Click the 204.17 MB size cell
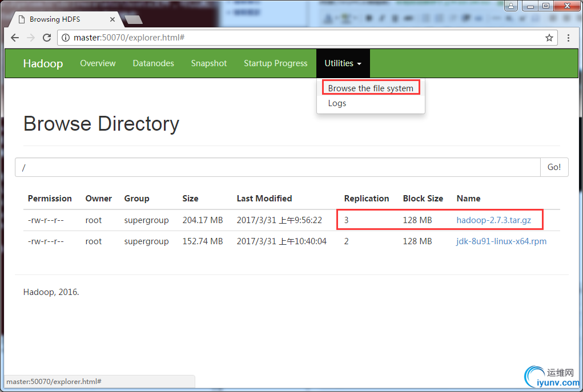This screenshot has height=392, width=583. coord(203,220)
